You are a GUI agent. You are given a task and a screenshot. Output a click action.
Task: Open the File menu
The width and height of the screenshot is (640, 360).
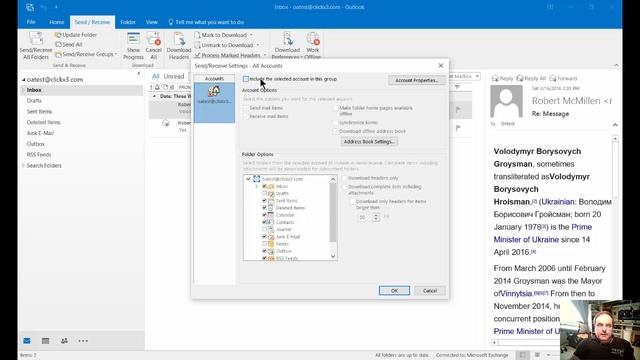click(x=31, y=22)
